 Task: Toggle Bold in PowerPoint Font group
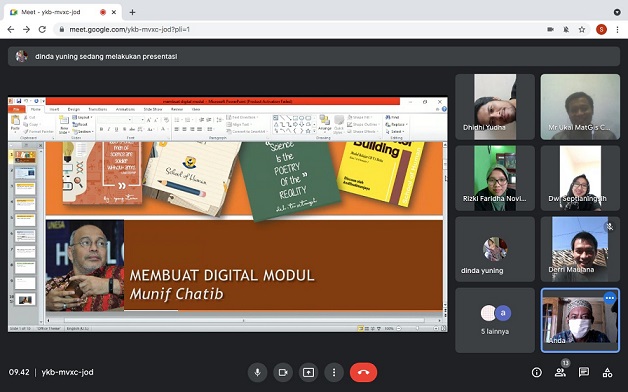click(x=101, y=129)
